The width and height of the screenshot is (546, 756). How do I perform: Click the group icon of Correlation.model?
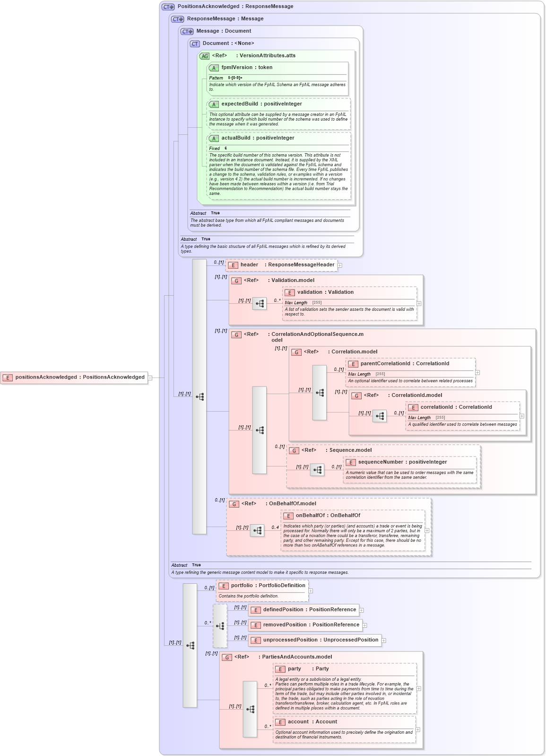coord(296,352)
